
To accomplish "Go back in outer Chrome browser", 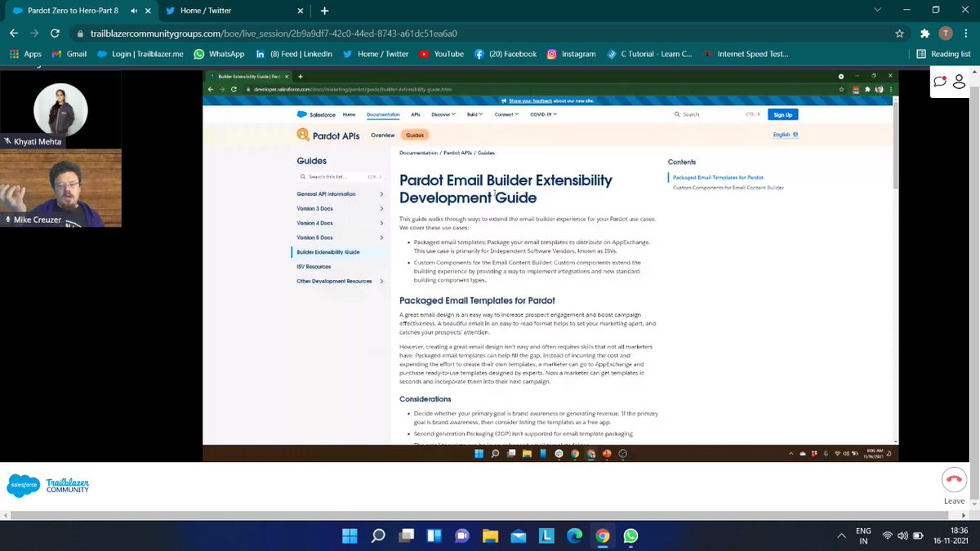I will point(14,33).
